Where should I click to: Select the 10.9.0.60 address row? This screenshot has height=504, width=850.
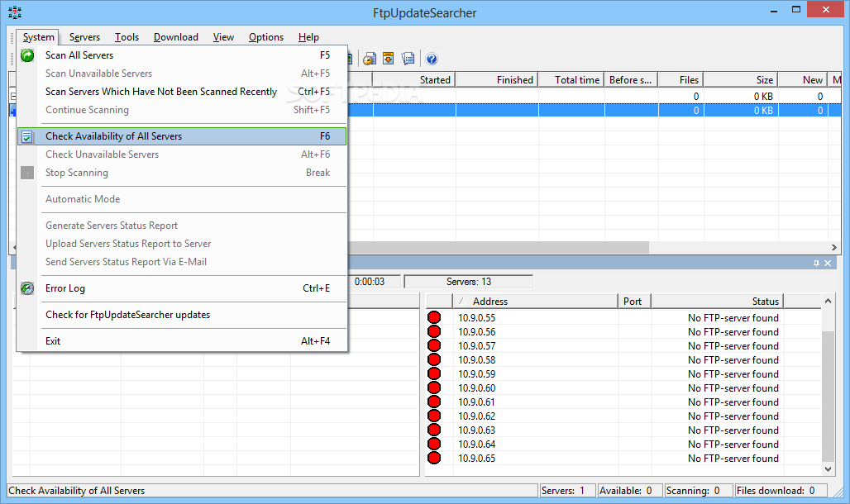[623, 388]
